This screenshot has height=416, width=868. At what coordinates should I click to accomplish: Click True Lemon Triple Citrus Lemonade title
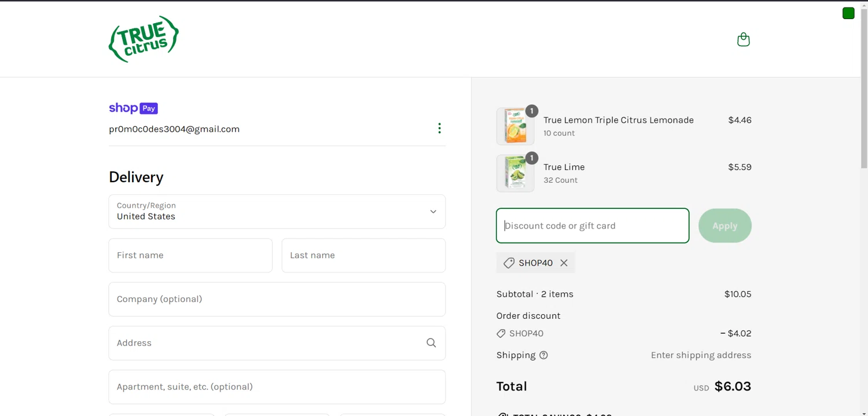click(619, 120)
